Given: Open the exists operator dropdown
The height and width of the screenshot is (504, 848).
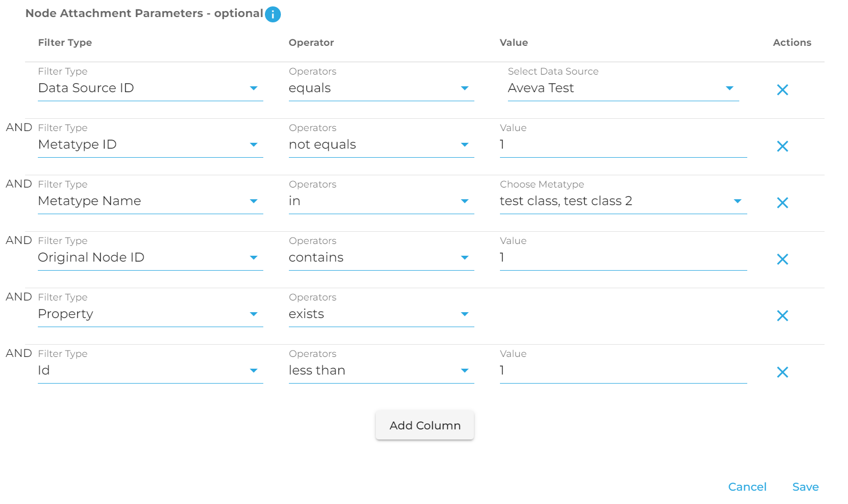Looking at the screenshot, I should [381, 314].
